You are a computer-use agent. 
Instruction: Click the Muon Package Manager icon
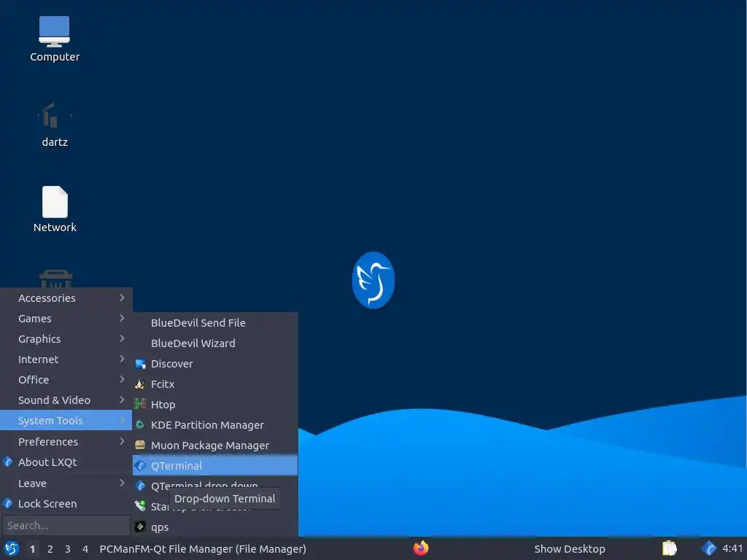[140, 446]
